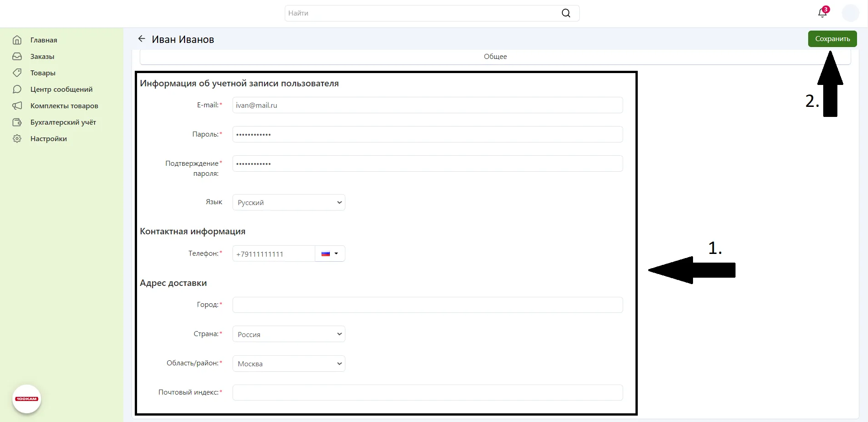Open the region dropdown showing Москва

[x=289, y=364]
